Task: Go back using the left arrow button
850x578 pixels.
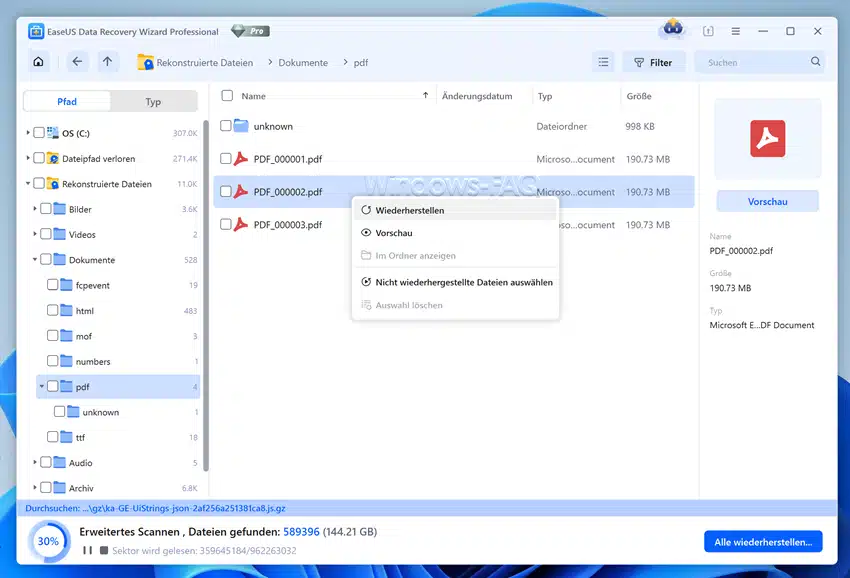Action: (x=78, y=62)
